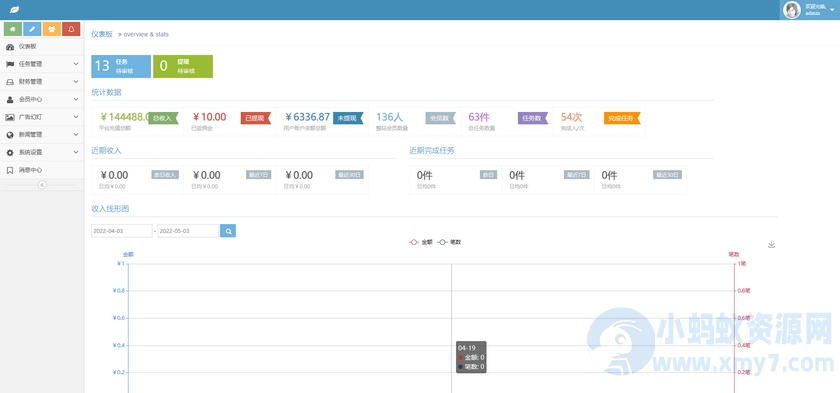Click the leaf logo in the top bar
Viewport: 840px width, 393px height.
(x=14, y=10)
